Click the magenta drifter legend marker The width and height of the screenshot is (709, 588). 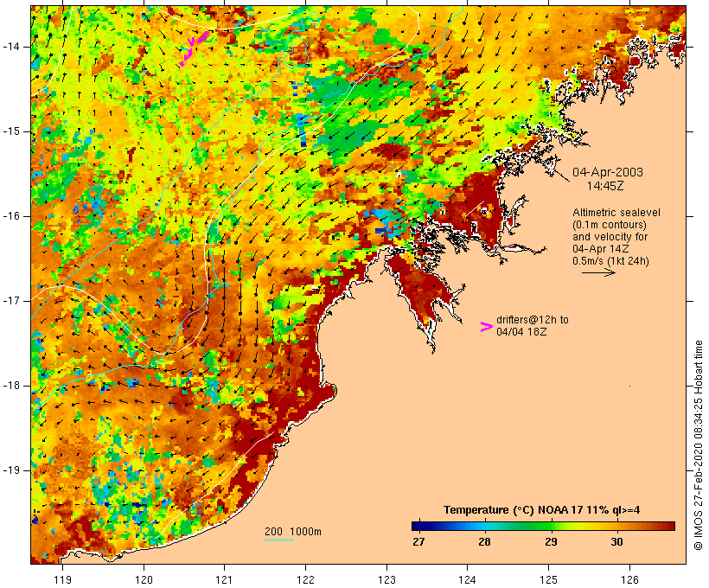[486, 327]
